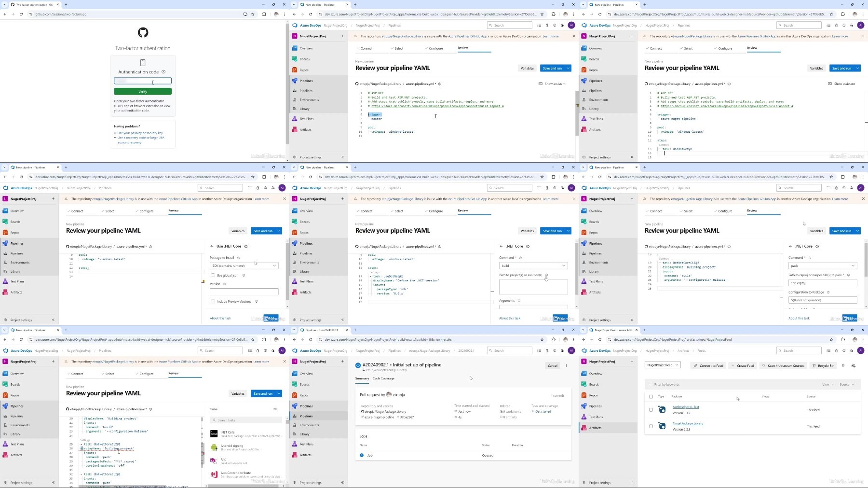Click the Create Feed button
The image size is (868, 488).
(743, 365)
